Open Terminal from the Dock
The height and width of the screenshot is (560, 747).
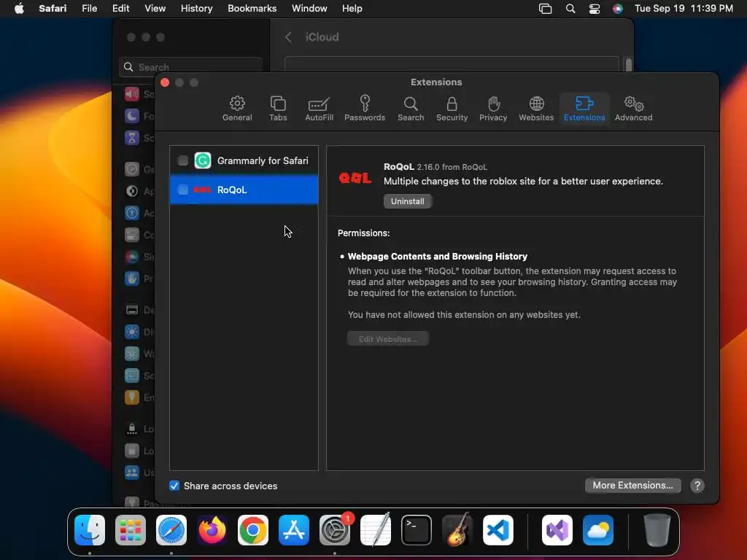[x=417, y=530]
